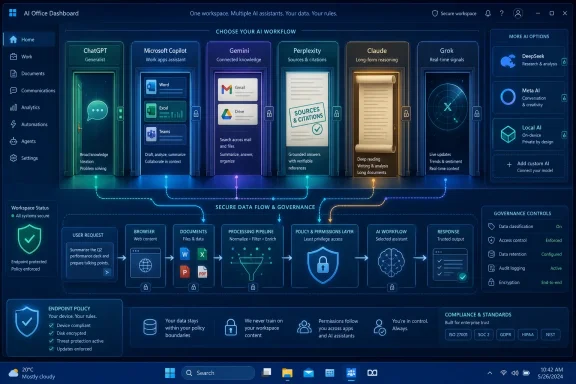Toggle the green switch beside ChatGPT card
This screenshot has width=576, height=384.
pyautogui.click(x=120, y=114)
